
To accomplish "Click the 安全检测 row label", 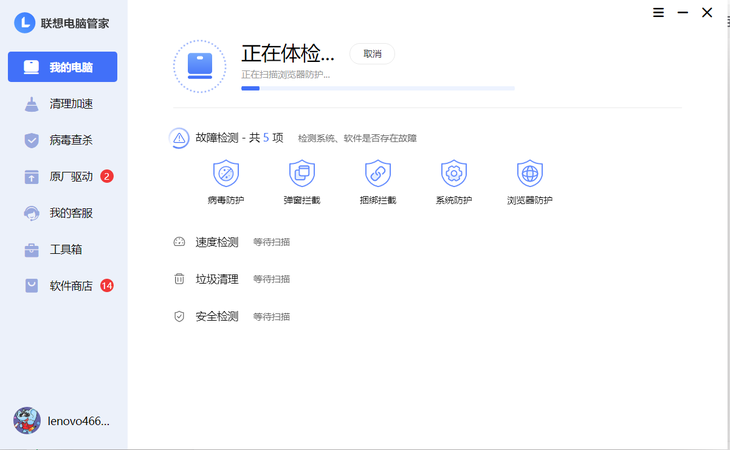I will 217,316.
